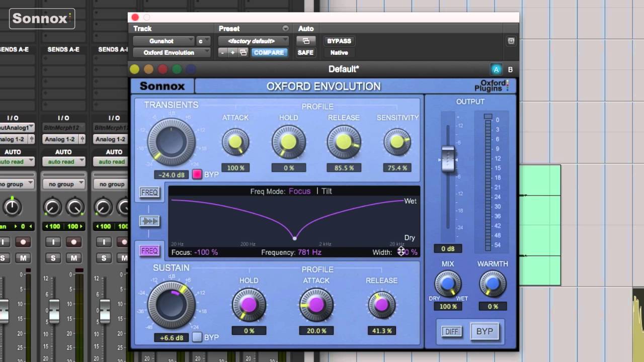
Task: Click the Mix dry/wet knob
Action: click(x=448, y=285)
